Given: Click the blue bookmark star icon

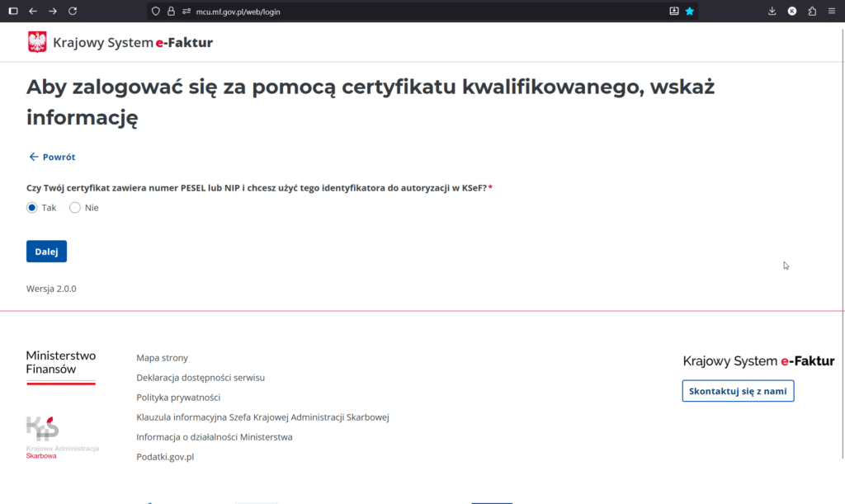Looking at the screenshot, I should coord(690,12).
